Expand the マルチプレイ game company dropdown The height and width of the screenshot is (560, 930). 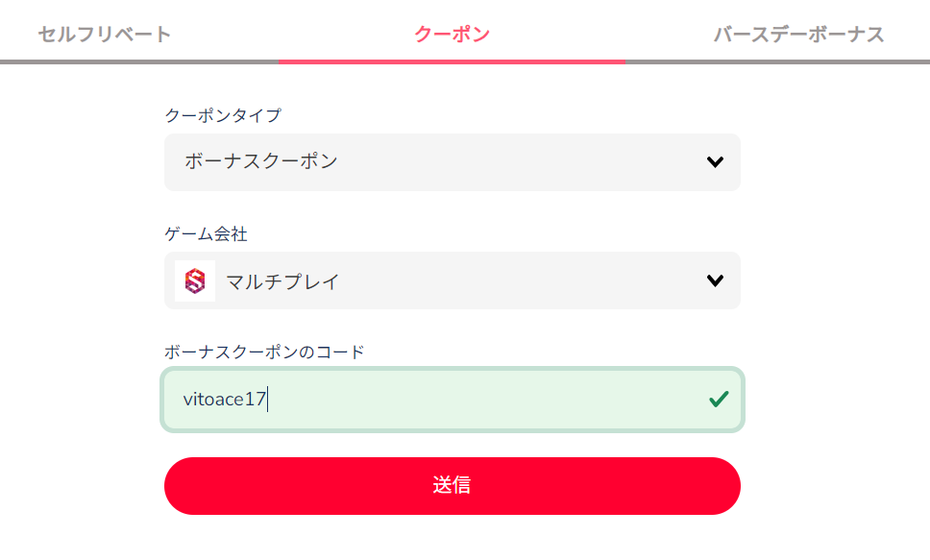452,280
